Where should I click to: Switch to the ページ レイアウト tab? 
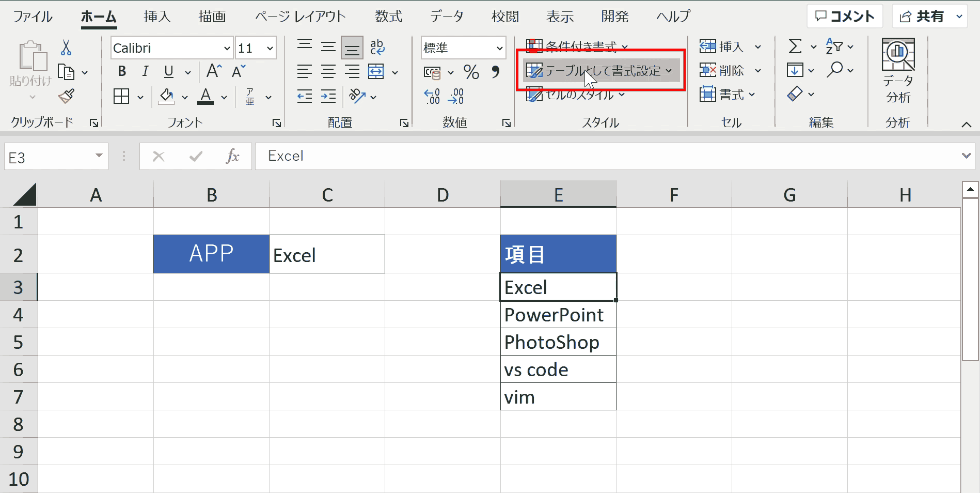[x=300, y=17]
